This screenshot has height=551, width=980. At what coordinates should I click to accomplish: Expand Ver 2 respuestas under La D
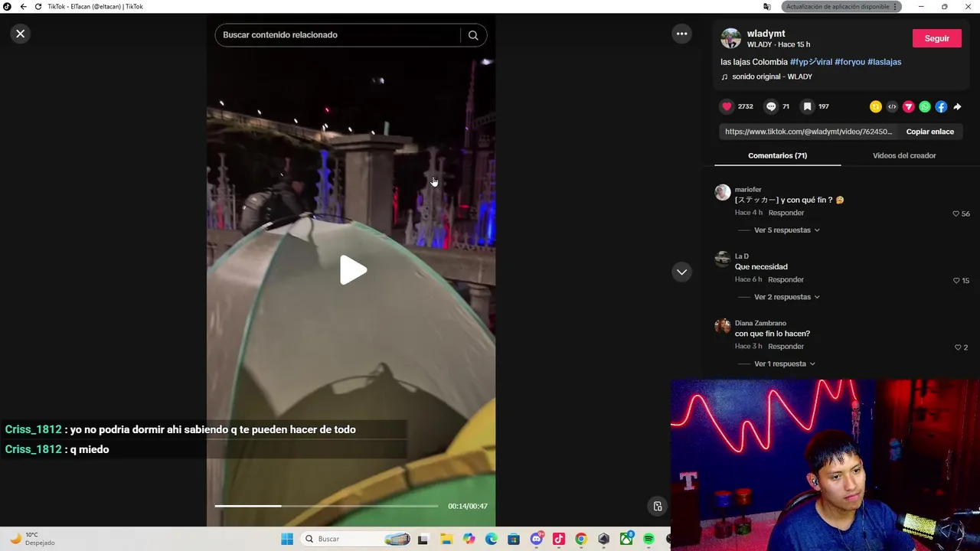[786, 297]
